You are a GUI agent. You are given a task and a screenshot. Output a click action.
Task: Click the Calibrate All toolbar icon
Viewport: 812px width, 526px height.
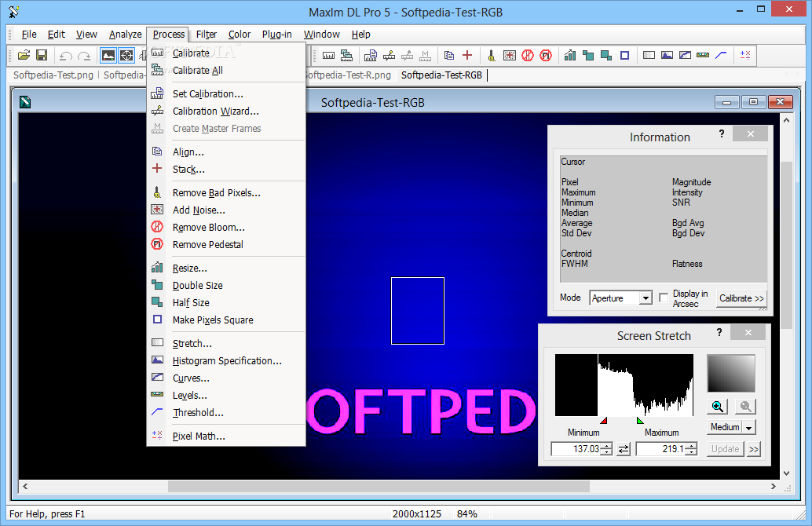point(346,56)
